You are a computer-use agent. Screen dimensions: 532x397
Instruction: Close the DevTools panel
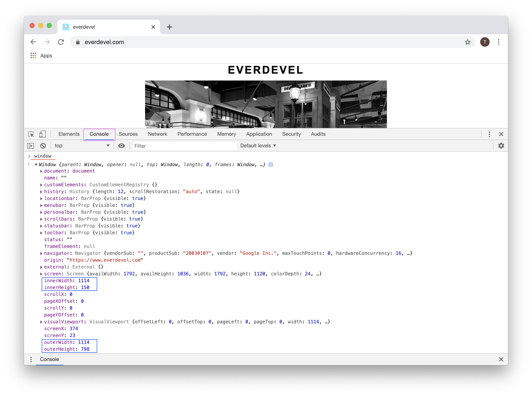[501, 134]
